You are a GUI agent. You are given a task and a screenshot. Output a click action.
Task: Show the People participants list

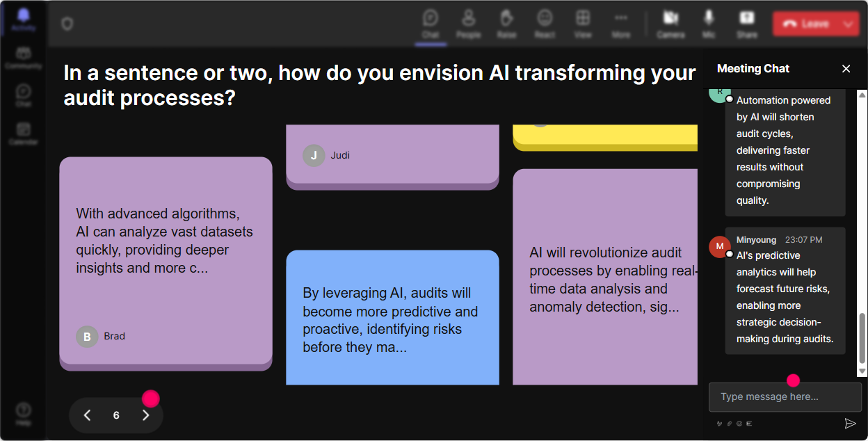469,24
